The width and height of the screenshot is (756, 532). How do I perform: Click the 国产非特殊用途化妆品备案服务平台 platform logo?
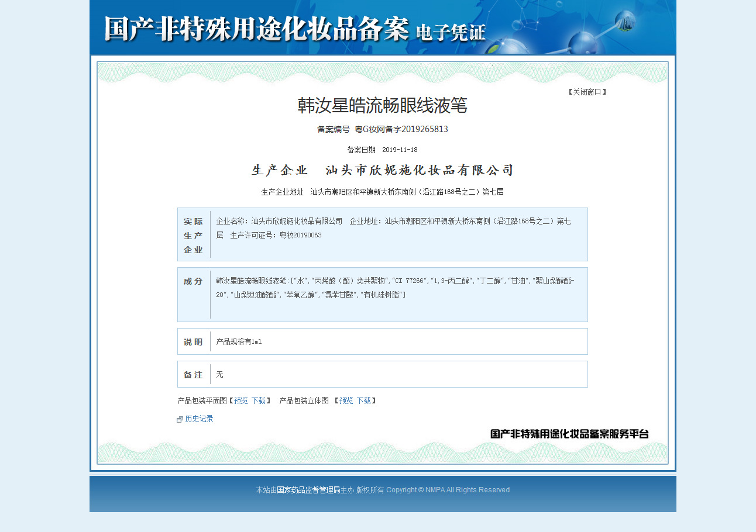click(569, 434)
